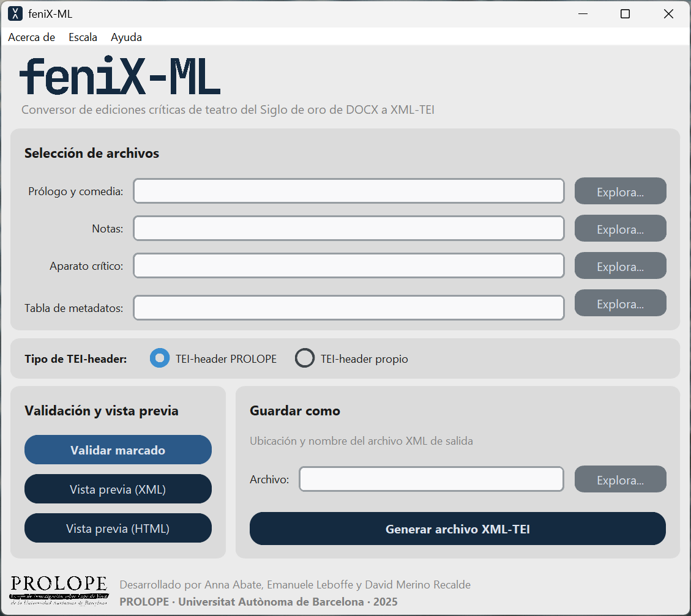Focus the Prólogo y comedia text field

348,191
